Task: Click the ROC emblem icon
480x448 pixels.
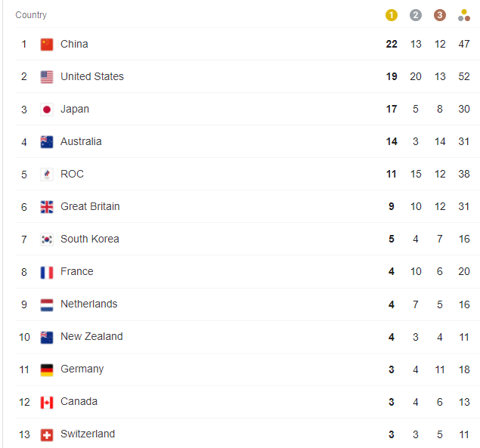Action: click(47, 175)
